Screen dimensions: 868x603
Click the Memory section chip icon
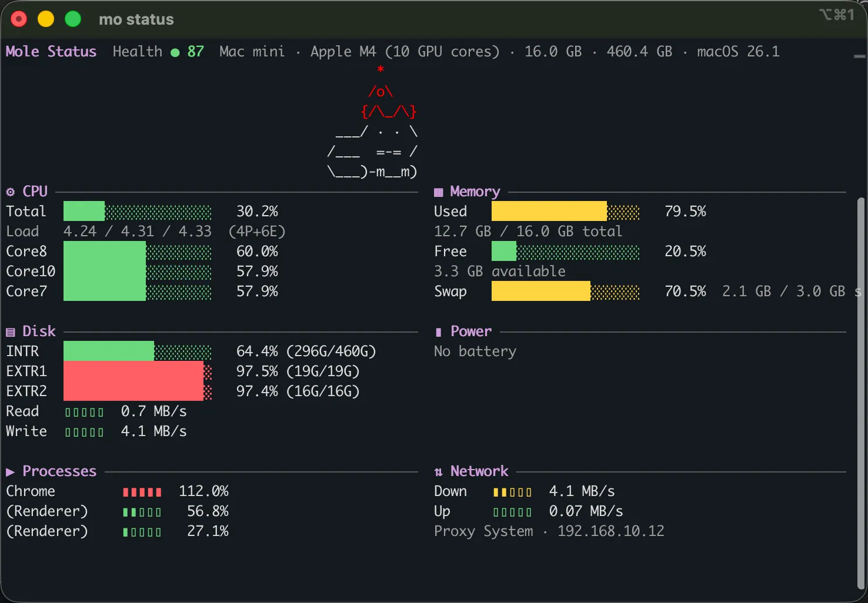click(438, 192)
